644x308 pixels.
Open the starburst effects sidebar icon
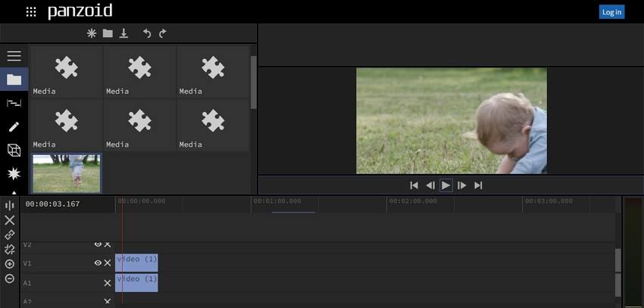pos(14,174)
